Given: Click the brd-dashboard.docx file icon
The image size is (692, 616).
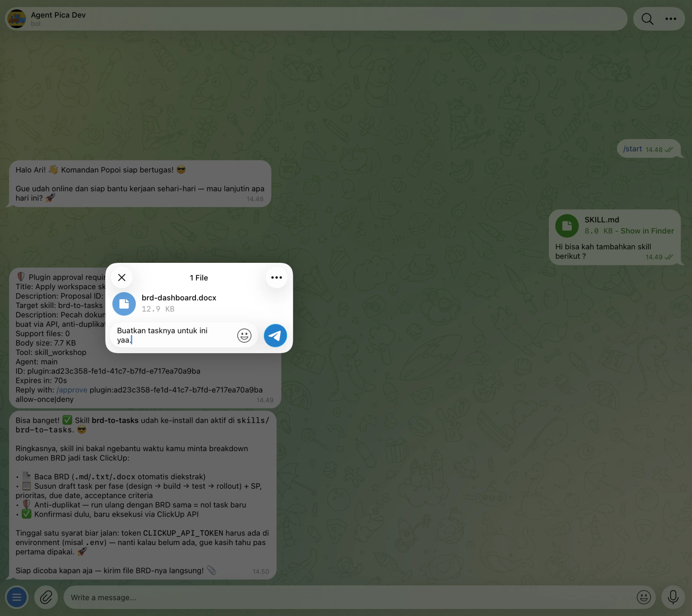Looking at the screenshot, I should [124, 304].
